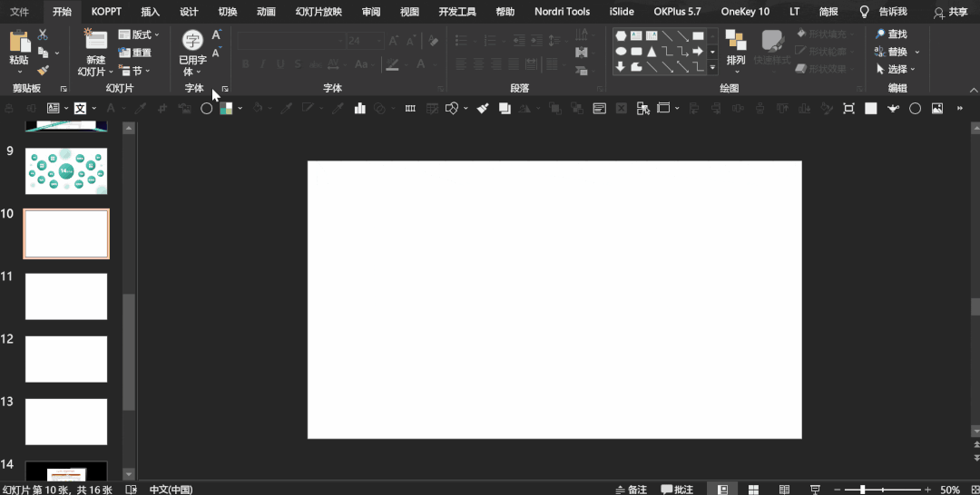Click the paintbrush icon in quick toolbar
Screen dimensions: 980x495
(483, 108)
